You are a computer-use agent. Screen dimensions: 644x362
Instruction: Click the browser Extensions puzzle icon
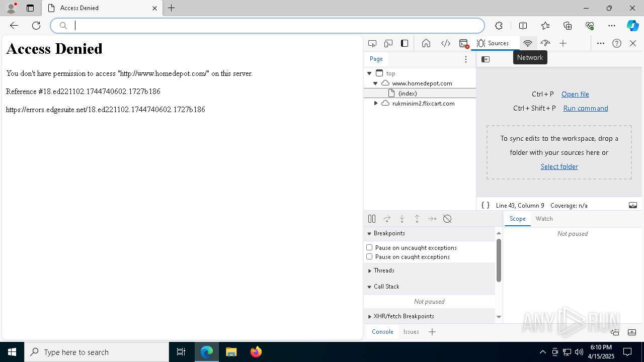click(499, 26)
